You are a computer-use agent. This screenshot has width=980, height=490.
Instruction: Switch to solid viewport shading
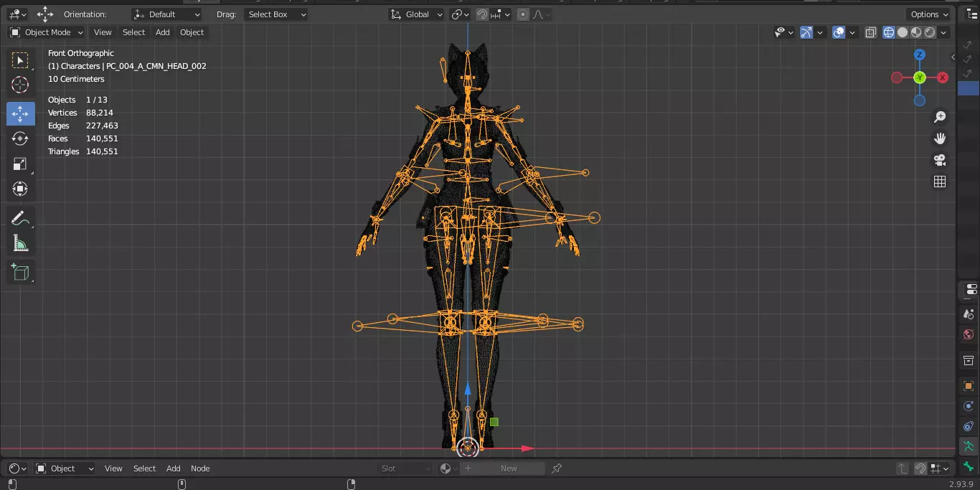click(x=903, y=32)
